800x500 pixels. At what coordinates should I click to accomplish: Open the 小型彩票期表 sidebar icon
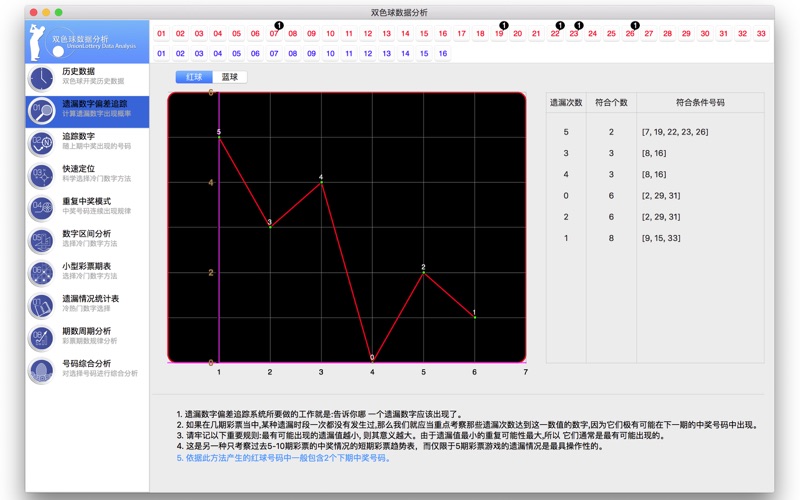click(x=41, y=273)
